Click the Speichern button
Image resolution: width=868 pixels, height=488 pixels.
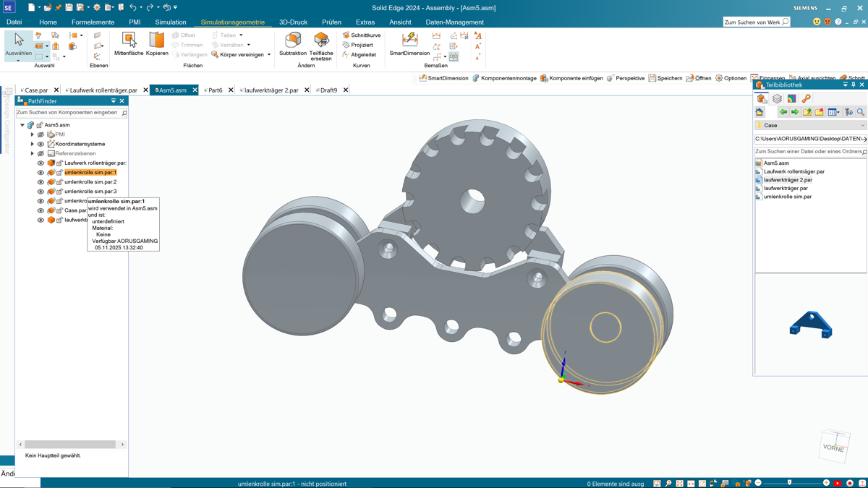click(x=665, y=78)
